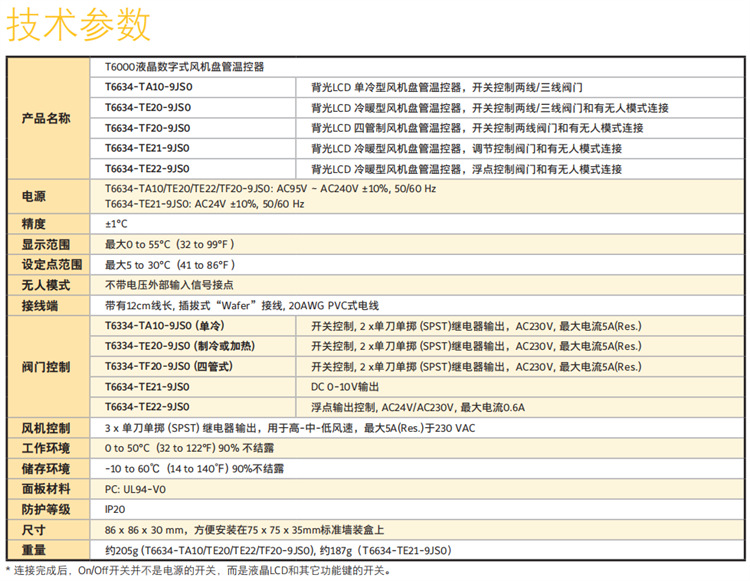Image resolution: width=750 pixels, height=581 pixels.
Task: Select model T6634-TF20-9JS0 in product names
Action: [x=148, y=128]
